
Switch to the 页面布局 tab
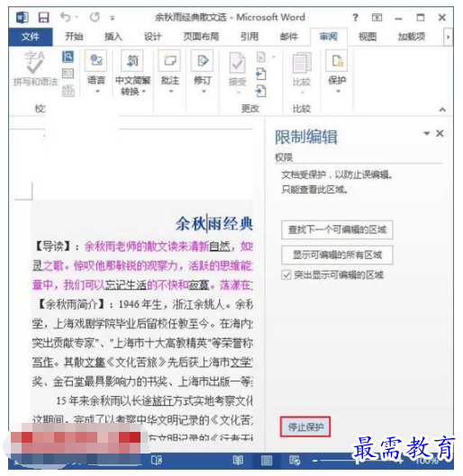click(201, 37)
